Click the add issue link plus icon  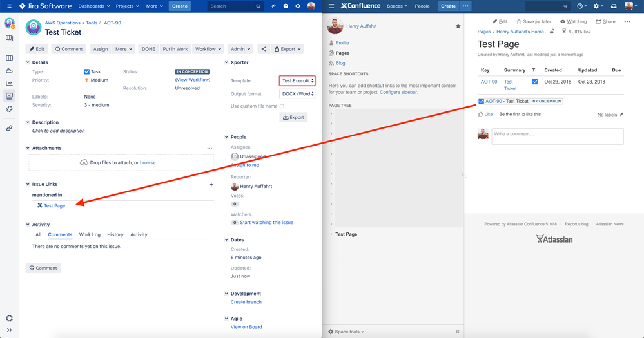[x=211, y=185]
